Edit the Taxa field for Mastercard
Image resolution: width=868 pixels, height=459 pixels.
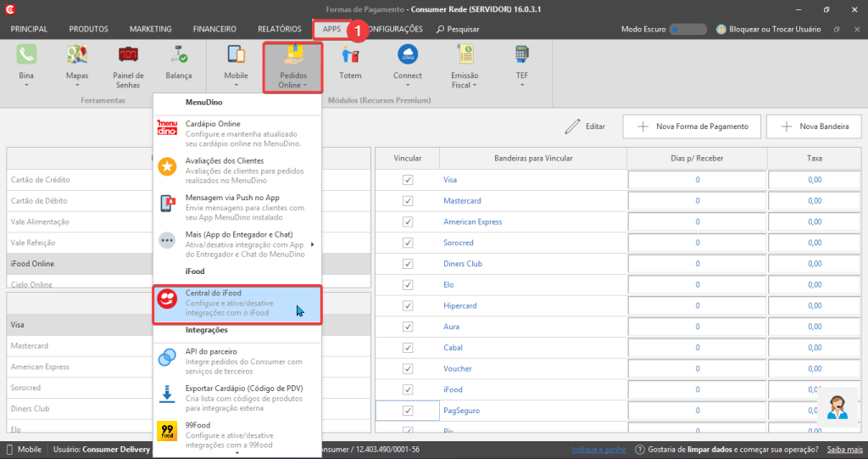point(815,201)
